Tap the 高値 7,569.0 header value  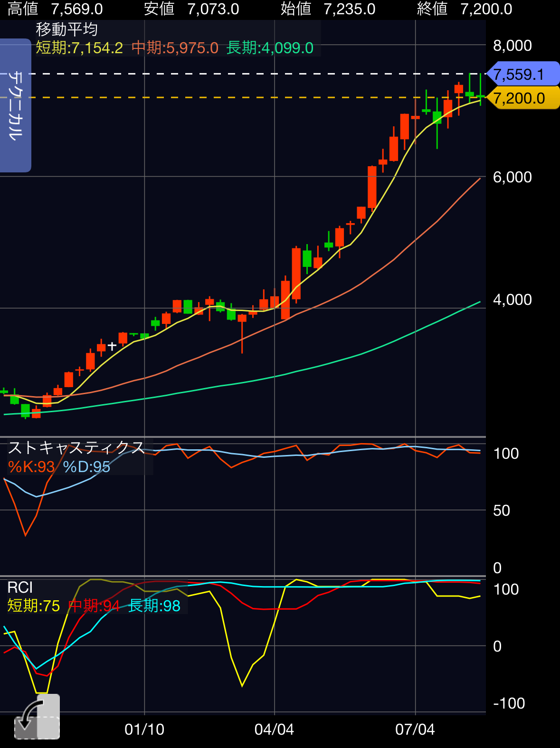(55, 9)
